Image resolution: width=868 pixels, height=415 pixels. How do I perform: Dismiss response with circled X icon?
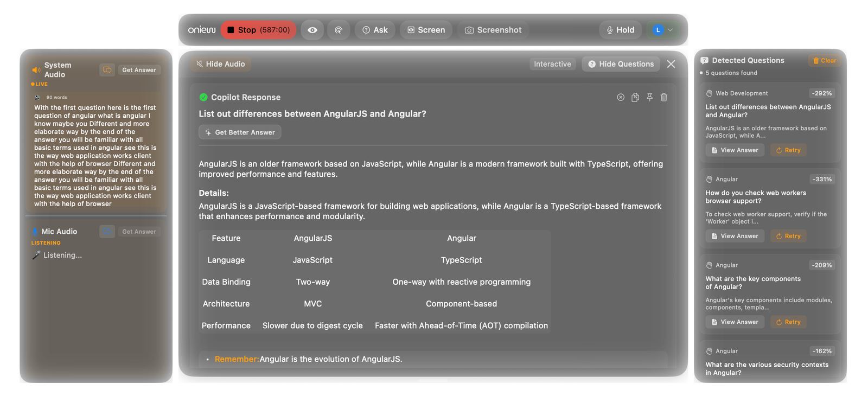click(621, 97)
